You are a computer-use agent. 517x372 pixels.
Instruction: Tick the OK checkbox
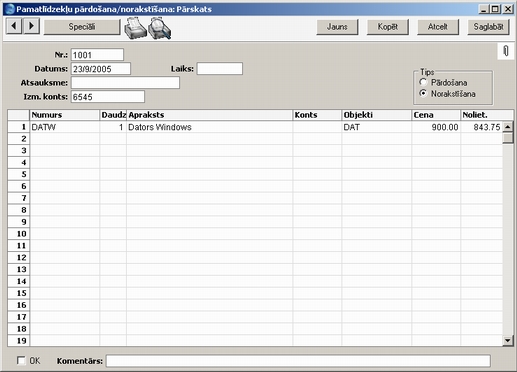[21, 360]
